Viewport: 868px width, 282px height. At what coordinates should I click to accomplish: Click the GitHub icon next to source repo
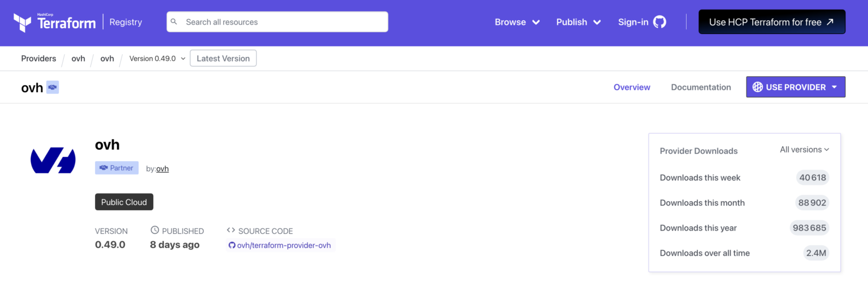[232, 245]
